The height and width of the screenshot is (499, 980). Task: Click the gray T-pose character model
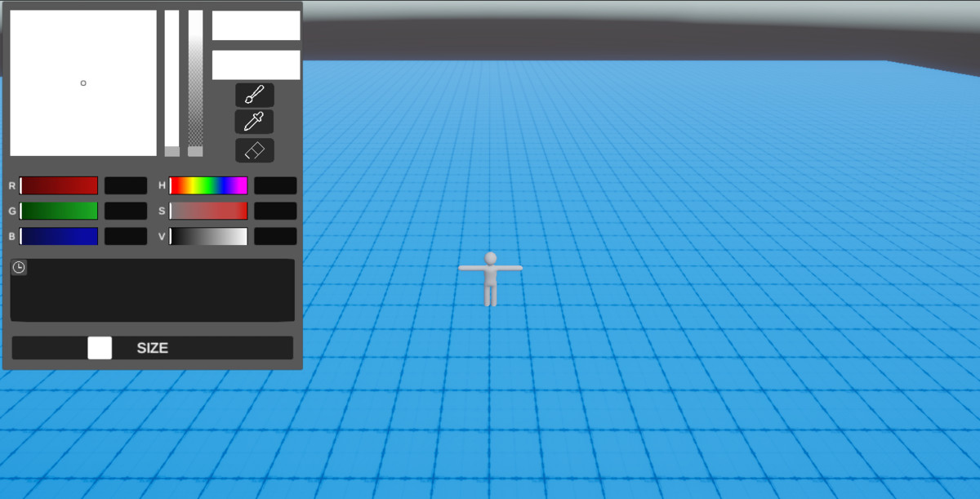[x=490, y=279]
